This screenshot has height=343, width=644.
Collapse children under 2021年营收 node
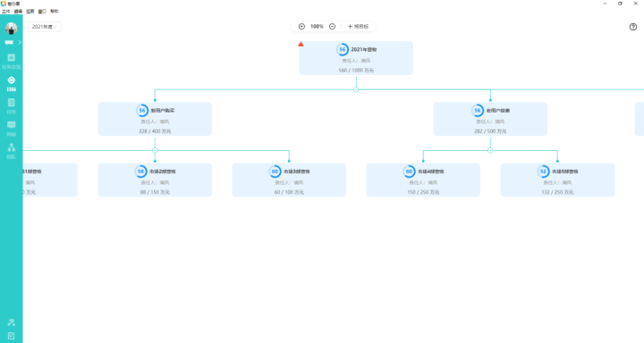[x=356, y=89]
